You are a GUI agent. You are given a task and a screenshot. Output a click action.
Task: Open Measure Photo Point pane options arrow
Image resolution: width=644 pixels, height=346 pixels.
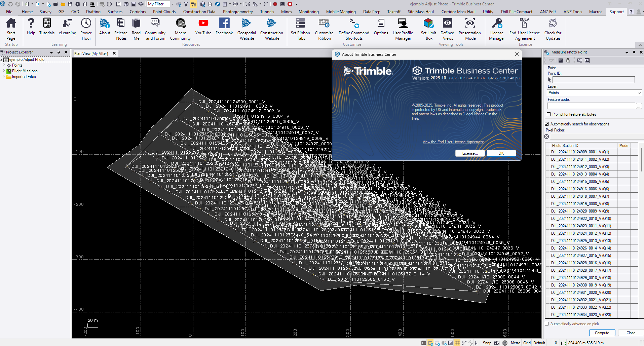pyautogui.click(x=627, y=52)
